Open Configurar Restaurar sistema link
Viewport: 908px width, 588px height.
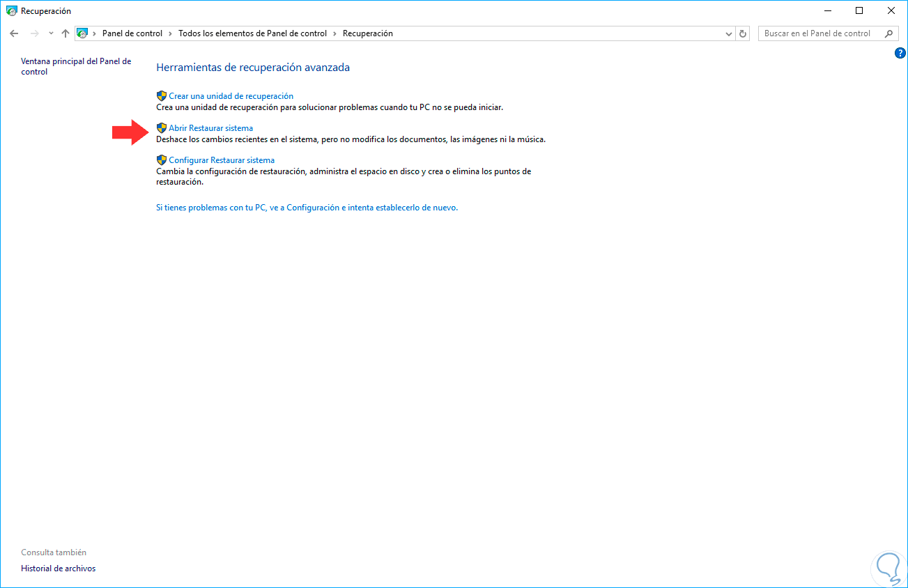pyautogui.click(x=222, y=160)
